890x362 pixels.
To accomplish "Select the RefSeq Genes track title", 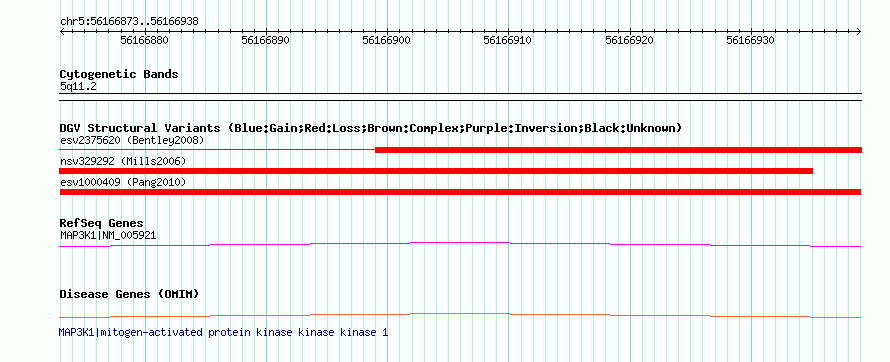I will (102, 223).
